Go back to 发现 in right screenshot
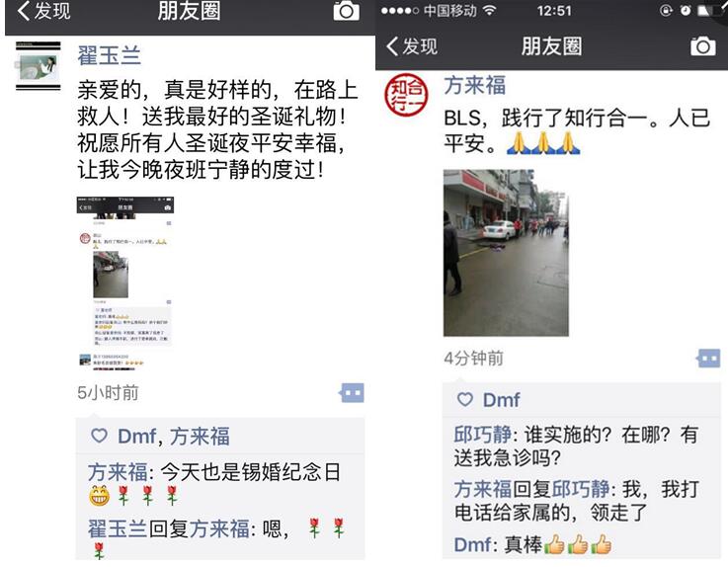Image resolution: width=728 pixels, height=567 pixels. point(412,46)
